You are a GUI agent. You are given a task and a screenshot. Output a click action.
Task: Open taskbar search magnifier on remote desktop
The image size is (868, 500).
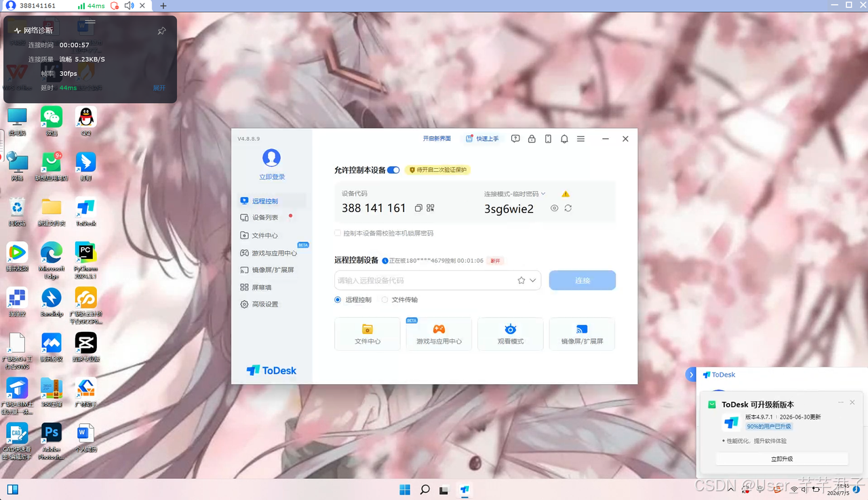(425, 489)
